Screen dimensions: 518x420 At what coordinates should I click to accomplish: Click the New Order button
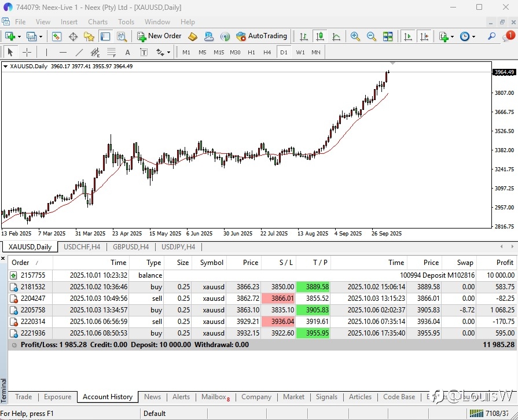click(160, 36)
